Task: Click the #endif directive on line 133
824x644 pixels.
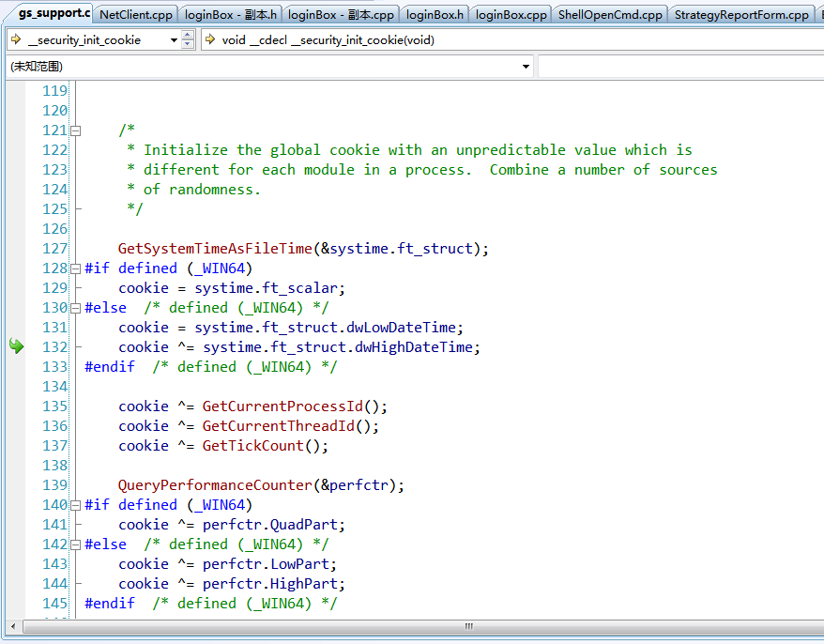Action: [x=110, y=367]
